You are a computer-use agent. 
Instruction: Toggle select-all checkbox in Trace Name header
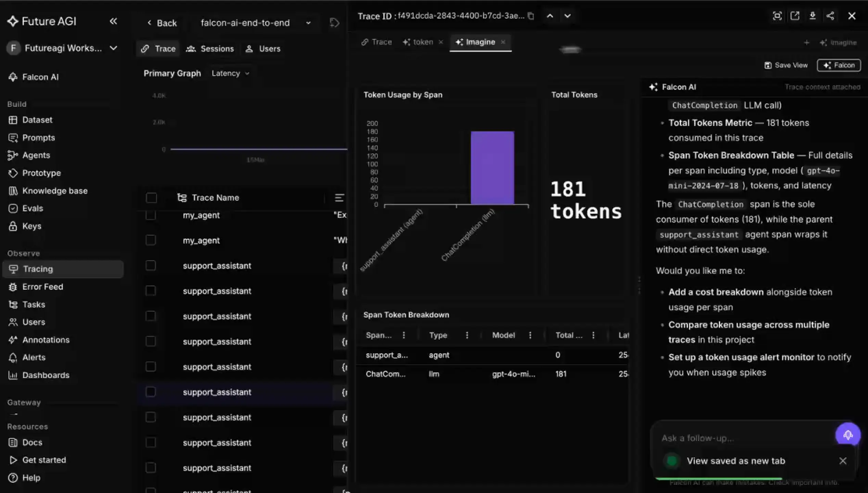click(x=151, y=198)
